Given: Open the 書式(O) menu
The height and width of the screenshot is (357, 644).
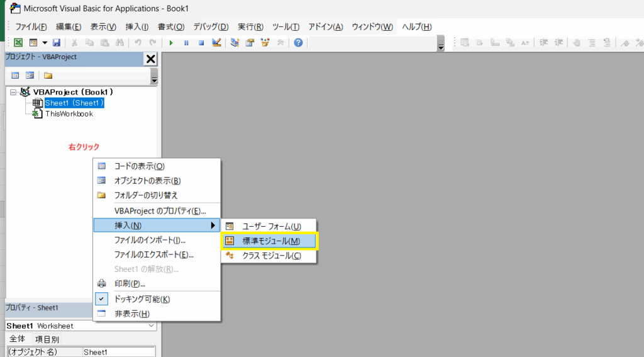Looking at the screenshot, I should point(171,27).
